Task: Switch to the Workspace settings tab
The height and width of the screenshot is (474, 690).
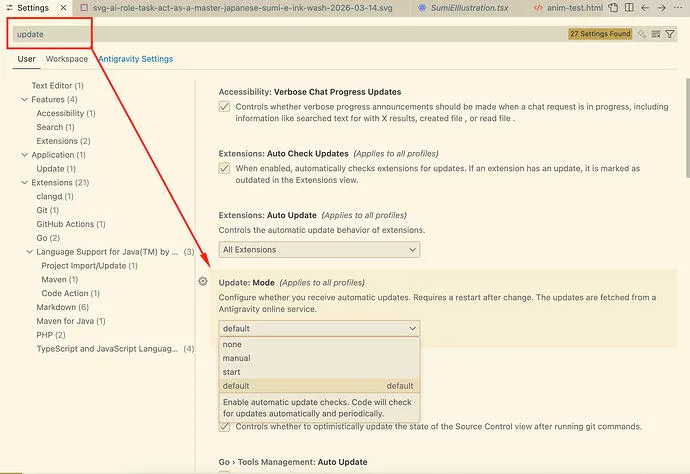Action: pyautogui.click(x=66, y=59)
